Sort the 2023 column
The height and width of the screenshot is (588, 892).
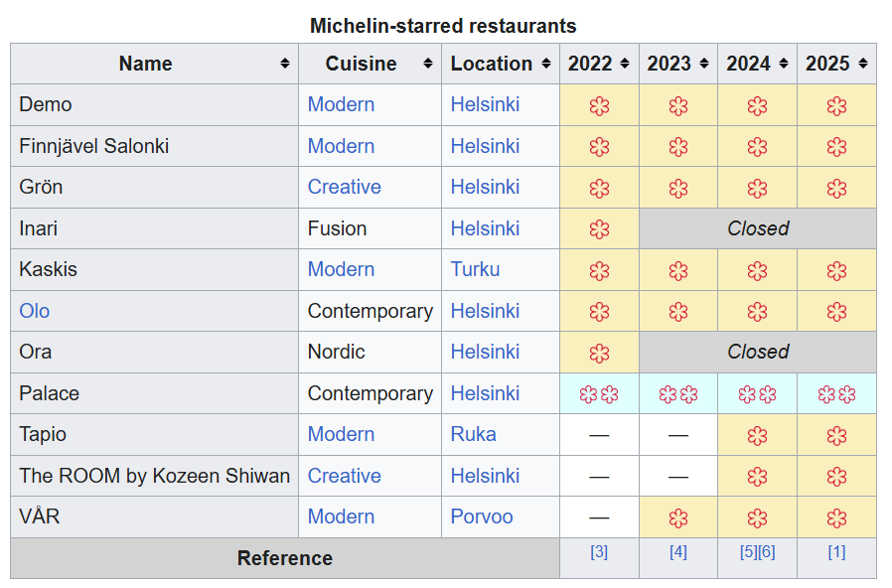pyautogui.click(x=703, y=64)
